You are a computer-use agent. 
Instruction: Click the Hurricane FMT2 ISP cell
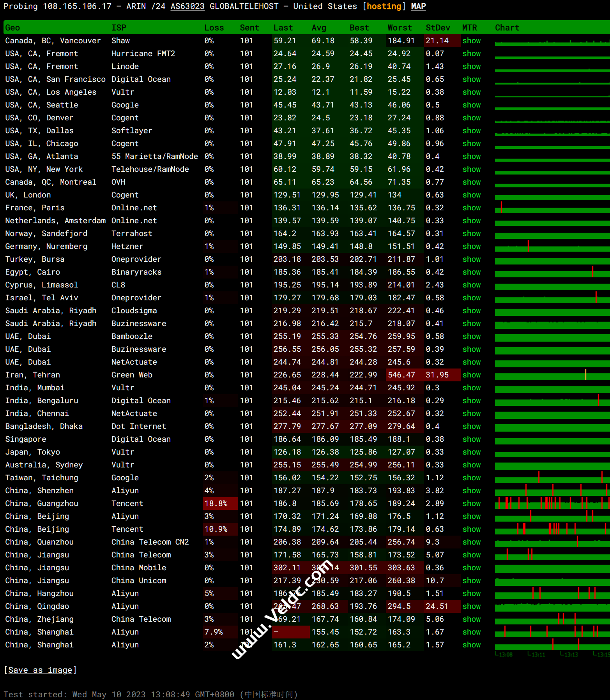point(143,53)
